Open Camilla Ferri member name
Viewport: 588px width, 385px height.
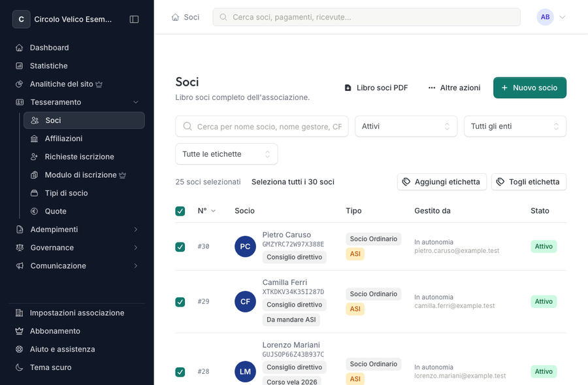285,282
